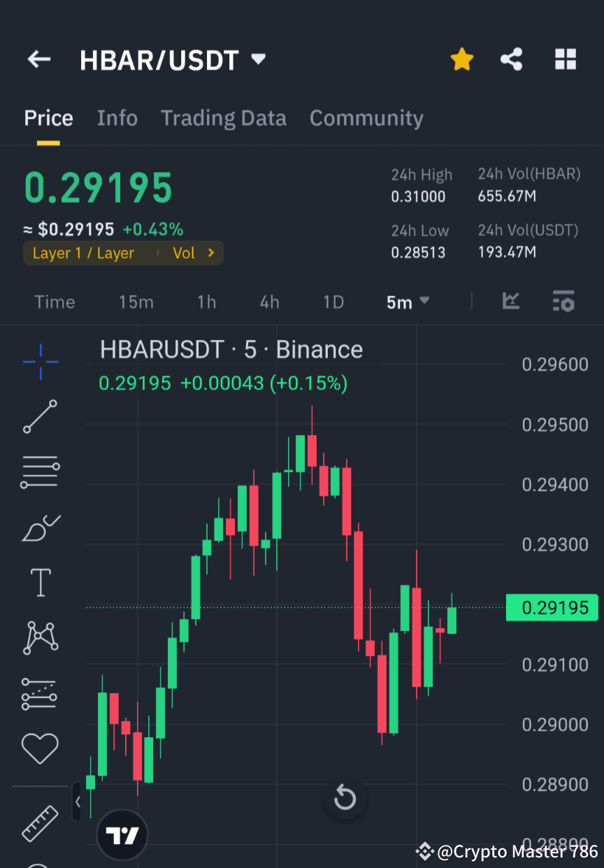Select the crosshair tool
Screen dimensions: 604x868
40,362
